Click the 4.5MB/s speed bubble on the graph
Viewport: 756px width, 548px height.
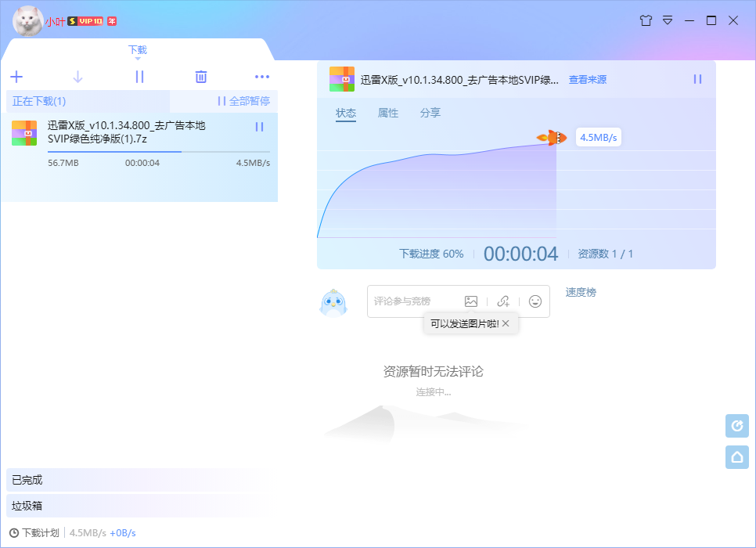(x=599, y=138)
